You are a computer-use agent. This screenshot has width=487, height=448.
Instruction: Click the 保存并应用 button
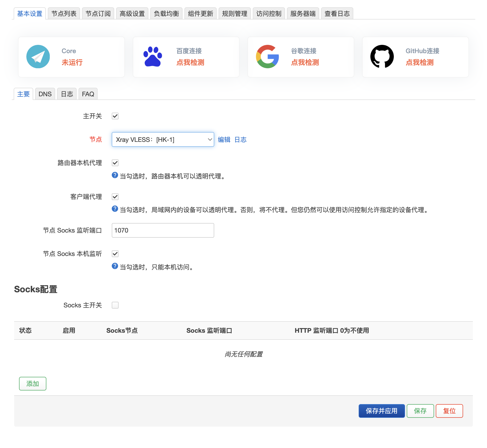point(381,411)
